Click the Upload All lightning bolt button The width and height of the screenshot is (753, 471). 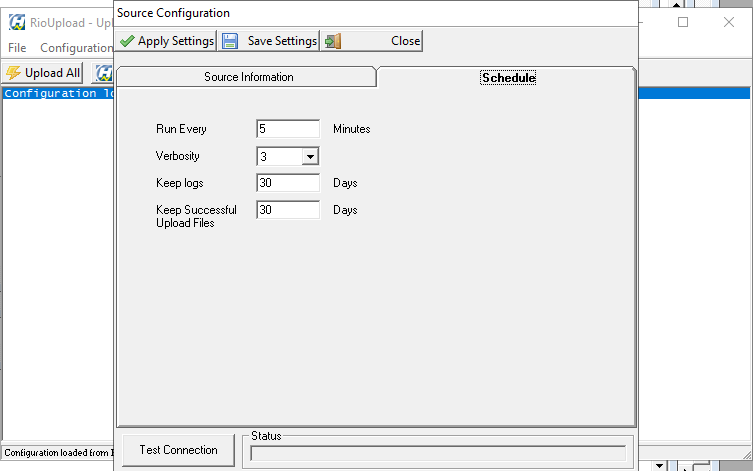[x=43, y=73]
